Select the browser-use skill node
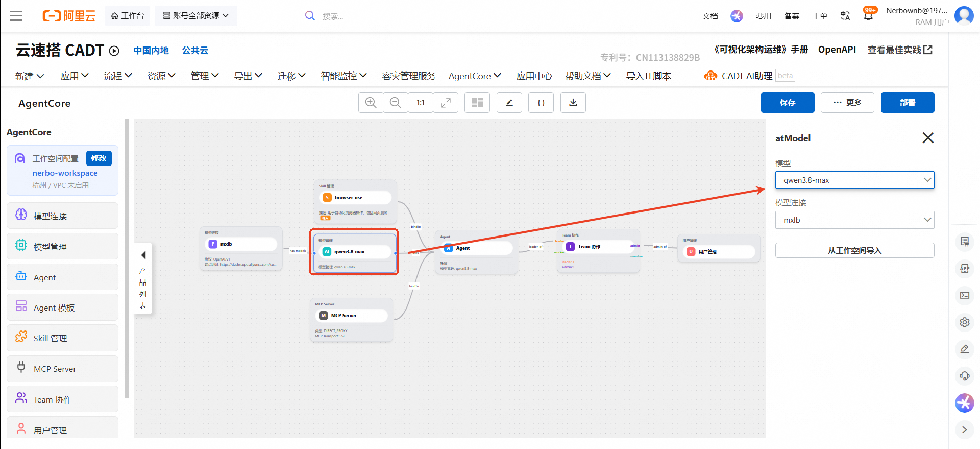Screen dimensions: 980x449 [355, 201]
